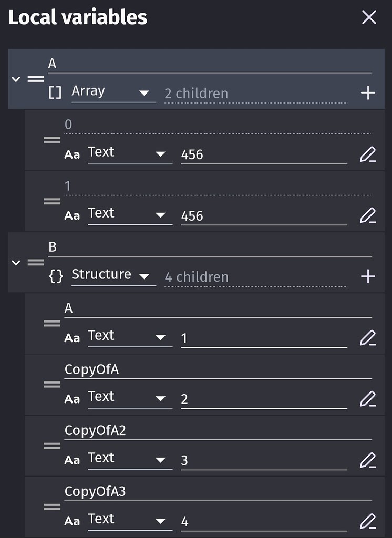This screenshot has height=538, width=392.
Task: Edit the CopyOfA2 value with pencil icon
Action: [368, 460]
